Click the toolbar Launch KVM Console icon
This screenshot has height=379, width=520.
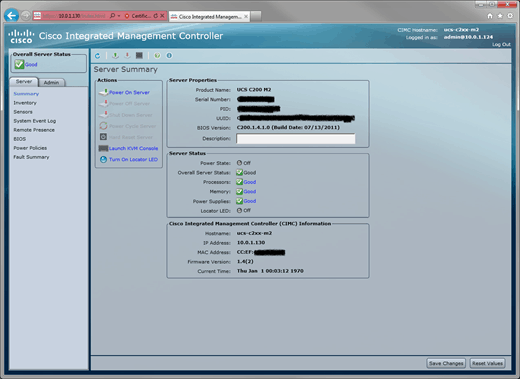point(139,55)
